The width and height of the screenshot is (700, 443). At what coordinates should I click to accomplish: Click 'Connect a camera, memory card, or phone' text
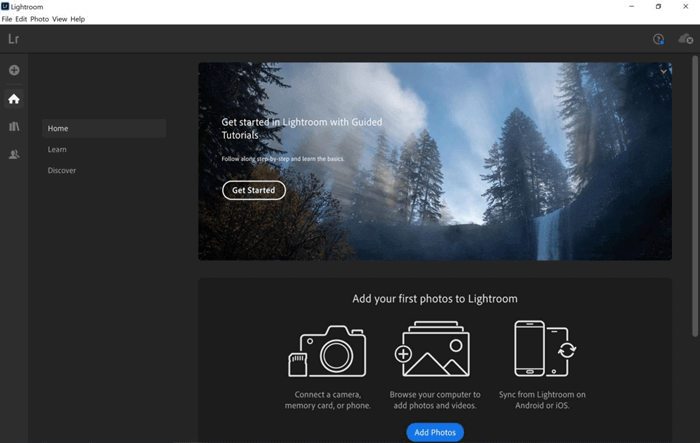pyautogui.click(x=328, y=400)
